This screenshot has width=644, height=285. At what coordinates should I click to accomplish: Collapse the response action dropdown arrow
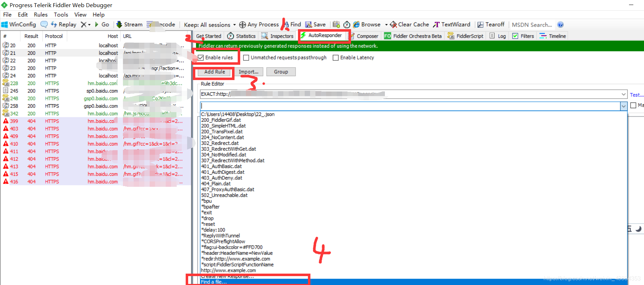(x=624, y=106)
